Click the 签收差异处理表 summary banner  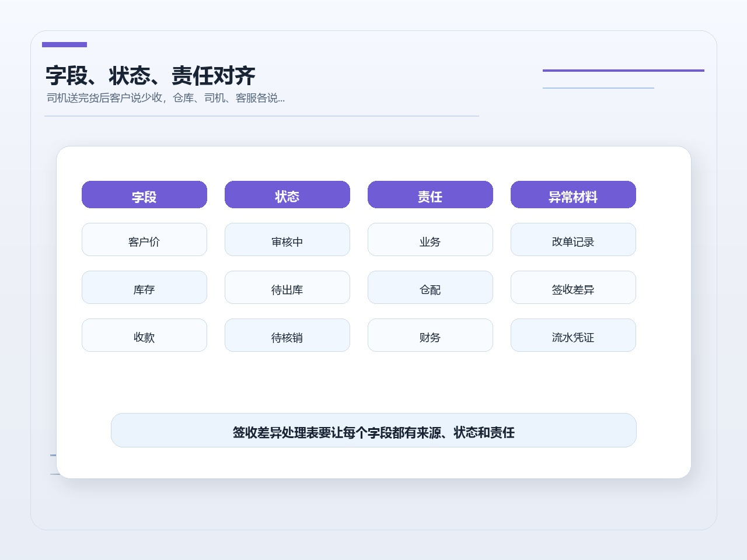(x=373, y=430)
